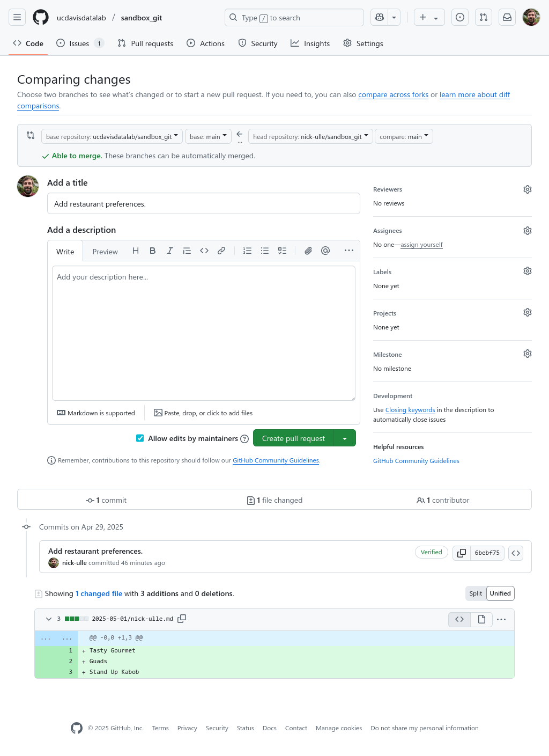549x756 pixels.
Task: Click the pull request title field
Action: point(204,203)
